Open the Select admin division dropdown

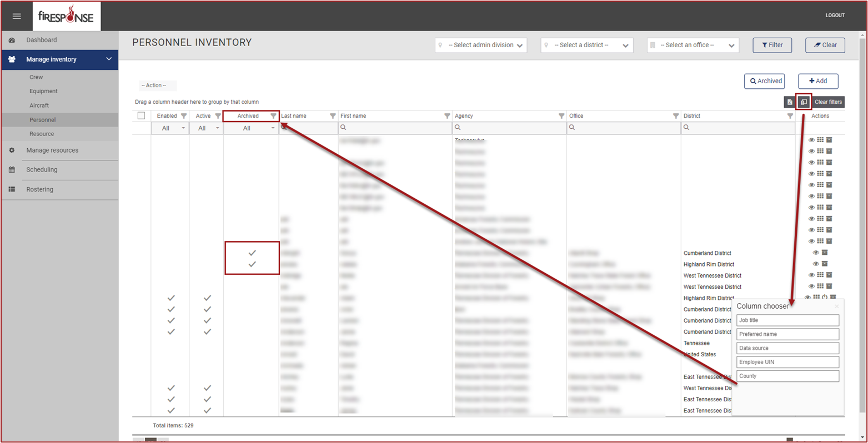[481, 45]
